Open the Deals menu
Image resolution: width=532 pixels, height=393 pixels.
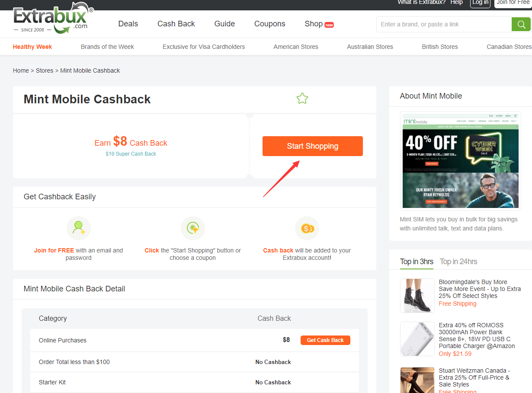(x=128, y=24)
